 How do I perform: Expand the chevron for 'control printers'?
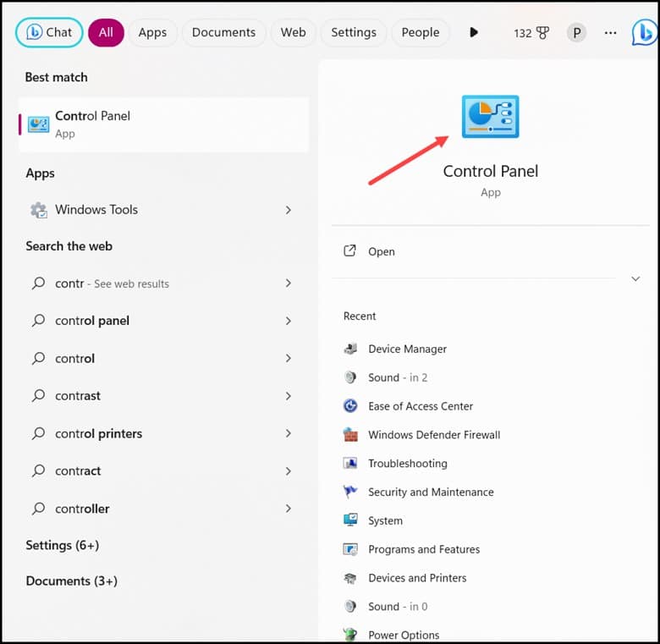pyautogui.click(x=289, y=433)
